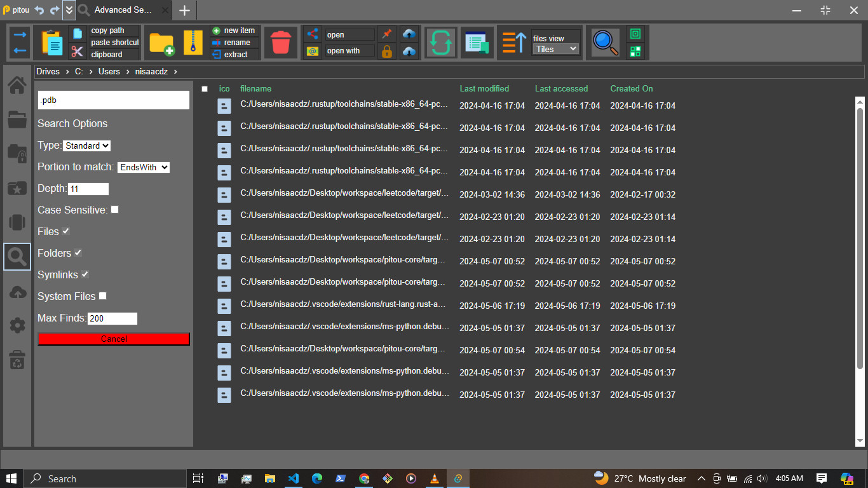This screenshot has height=488, width=868.
Task: Expand the double-chevron dropdown near title
Action: pyautogui.click(x=69, y=10)
